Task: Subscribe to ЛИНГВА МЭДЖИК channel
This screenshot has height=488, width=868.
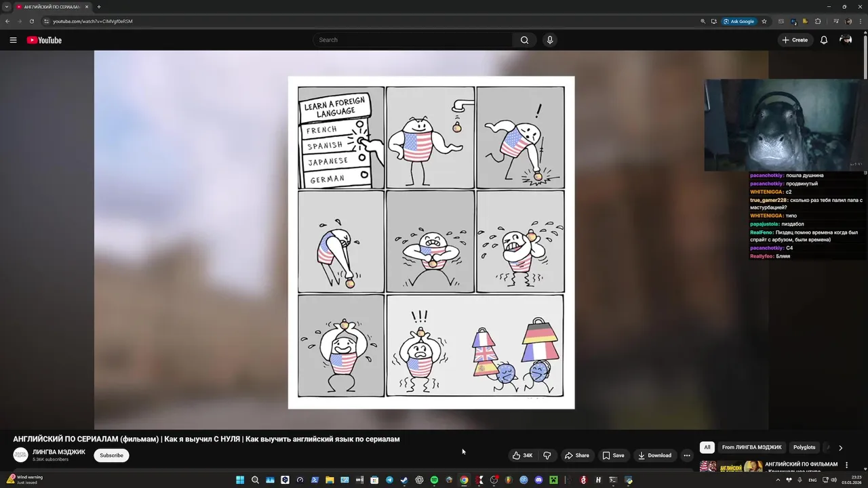Action: pos(111,455)
